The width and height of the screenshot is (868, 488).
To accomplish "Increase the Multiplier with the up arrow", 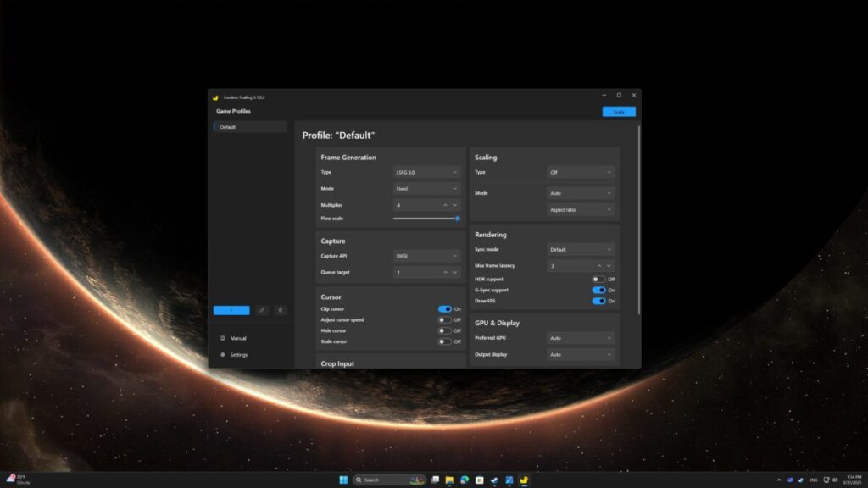I will click(445, 205).
